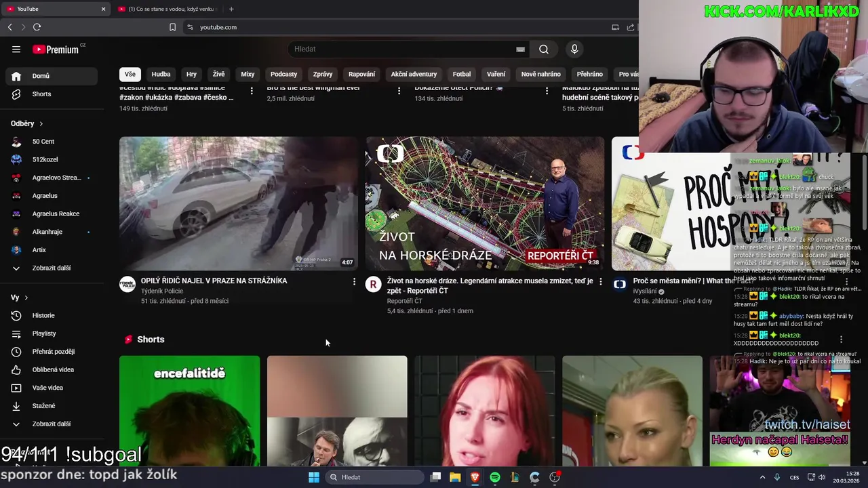The image size is (868, 488).
Task: Go to Domů in the sidebar
Action: [x=52, y=76]
